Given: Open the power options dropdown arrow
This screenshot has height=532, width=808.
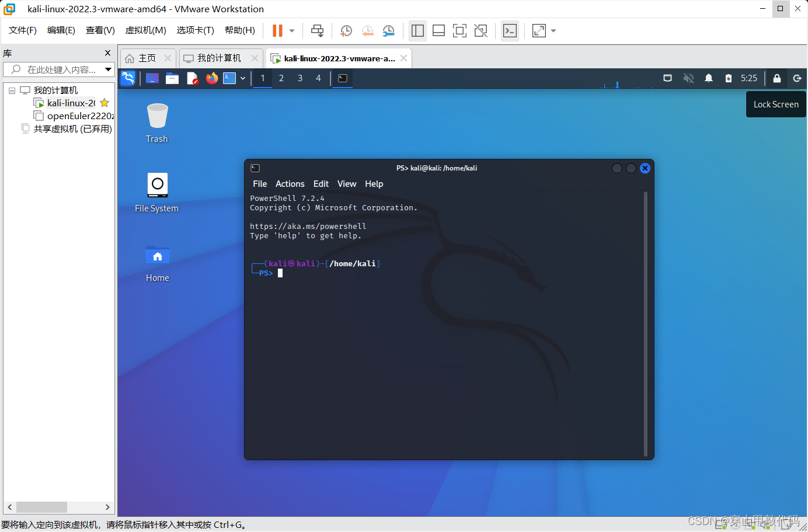Looking at the screenshot, I should coord(292,30).
